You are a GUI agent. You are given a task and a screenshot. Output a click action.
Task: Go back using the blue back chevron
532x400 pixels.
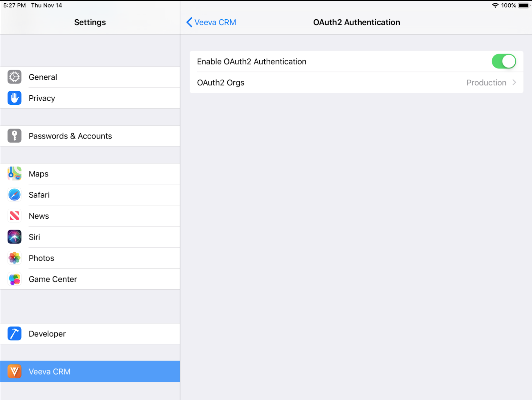click(x=189, y=22)
